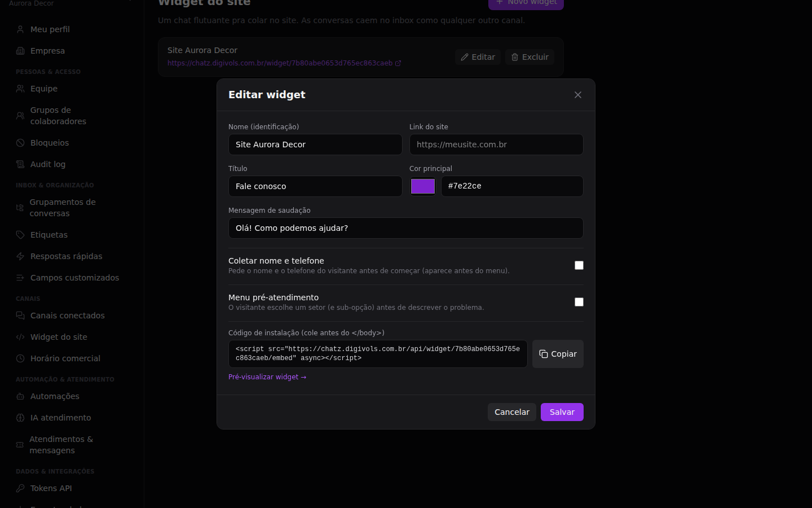Enable Menu pré-atendimento checkbox

[x=579, y=302]
